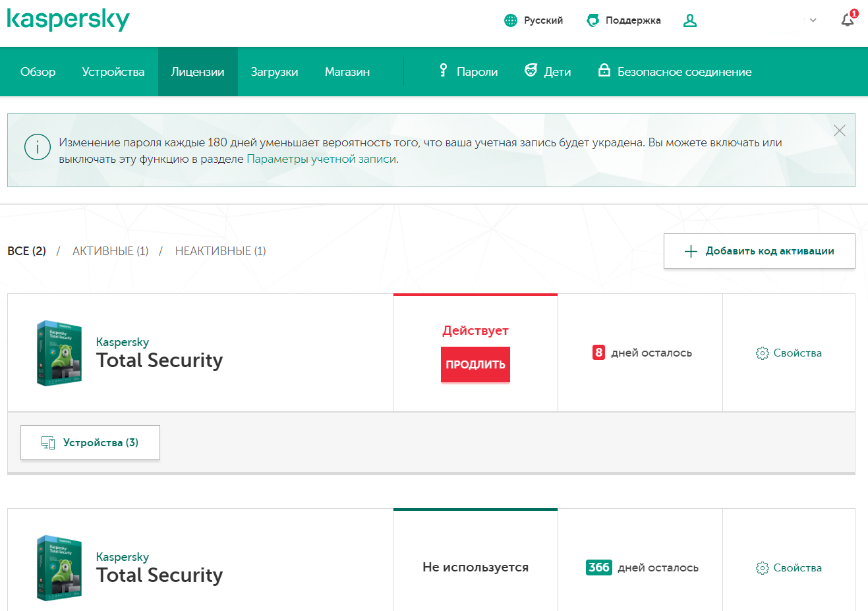Show all licenses with ВСЕ (2) filter
The height and width of the screenshot is (611, 868).
(x=27, y=251)
